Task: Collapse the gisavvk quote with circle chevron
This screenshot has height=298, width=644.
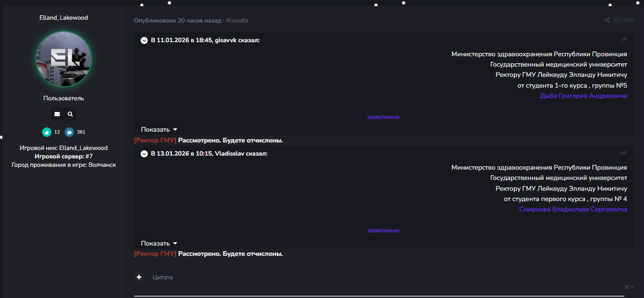Action: [144, 40]
